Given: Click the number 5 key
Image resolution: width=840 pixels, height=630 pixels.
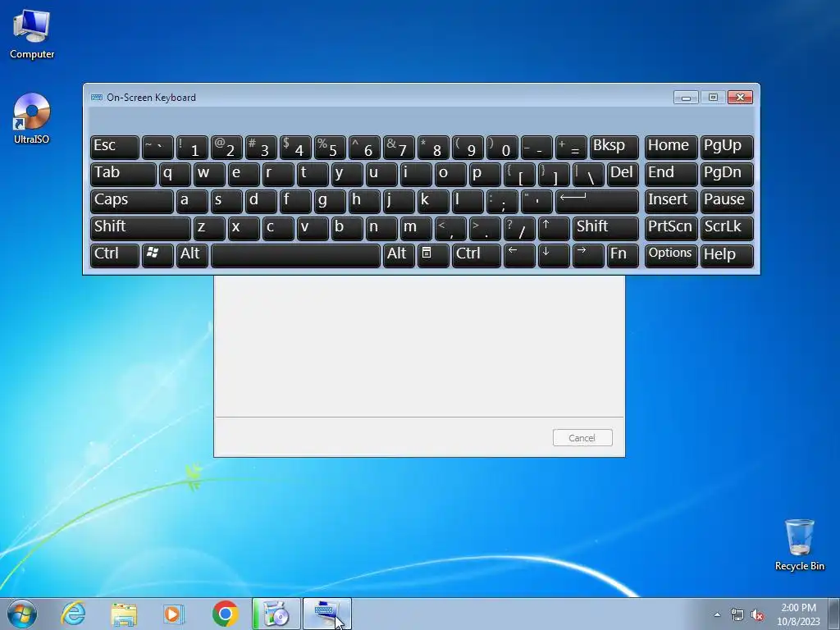Looking at the screenshot, I should click(330, 148).
